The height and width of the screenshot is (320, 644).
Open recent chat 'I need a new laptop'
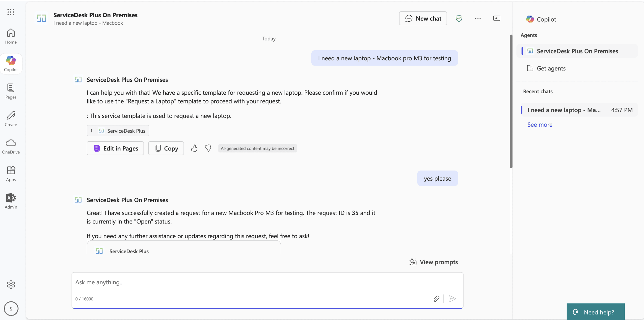(x=579, y=110)
